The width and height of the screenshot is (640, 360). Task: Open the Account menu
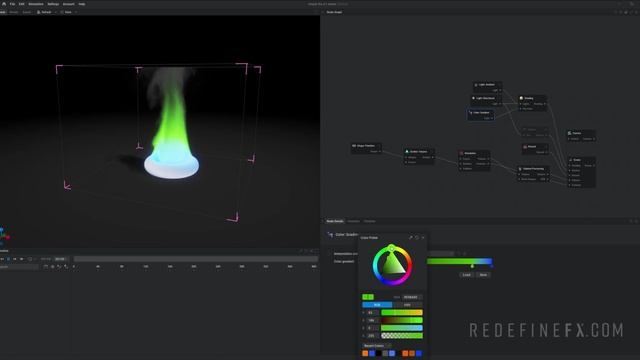(x=69, y=4)
